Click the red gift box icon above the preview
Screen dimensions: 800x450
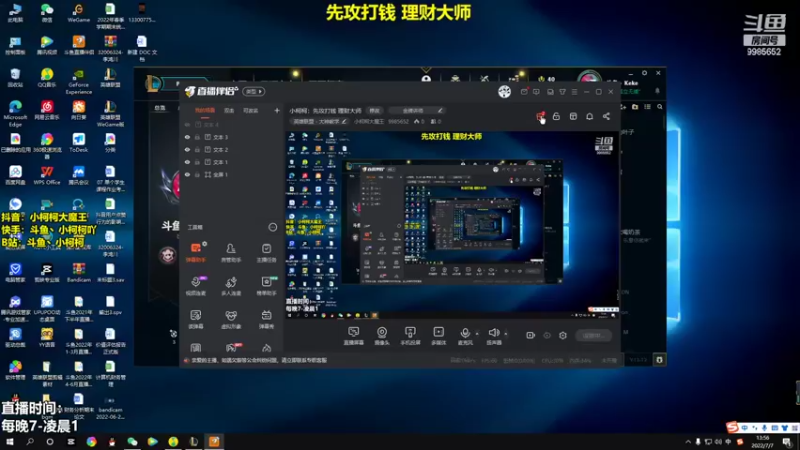pyautogui.click(x=540, y=117)
